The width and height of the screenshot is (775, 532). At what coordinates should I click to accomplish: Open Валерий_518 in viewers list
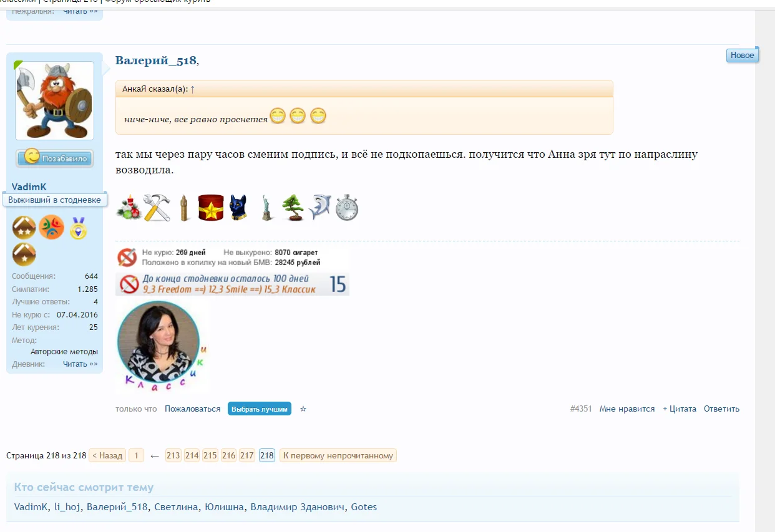pyautogui.click(x=117, y=507)
